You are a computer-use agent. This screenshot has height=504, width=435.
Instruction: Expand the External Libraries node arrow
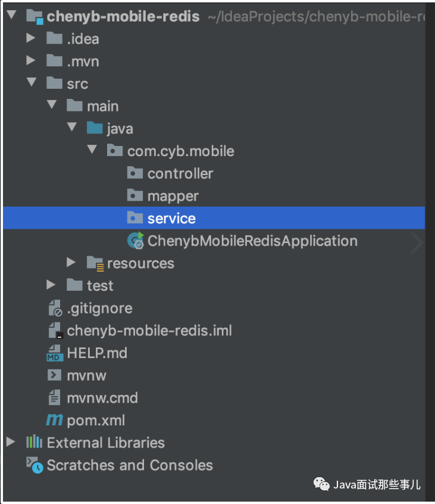pos(11,442)
